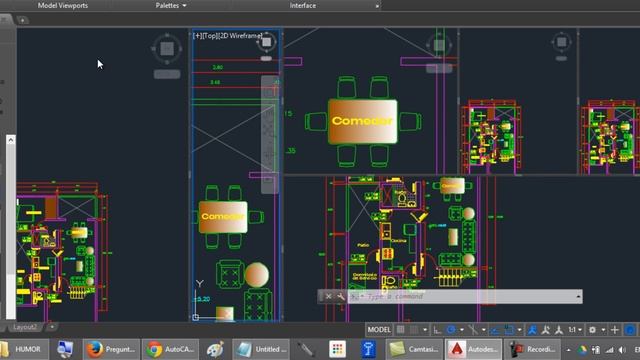
Task: Click navigation bar in active viewport
Action: (269, 135)
